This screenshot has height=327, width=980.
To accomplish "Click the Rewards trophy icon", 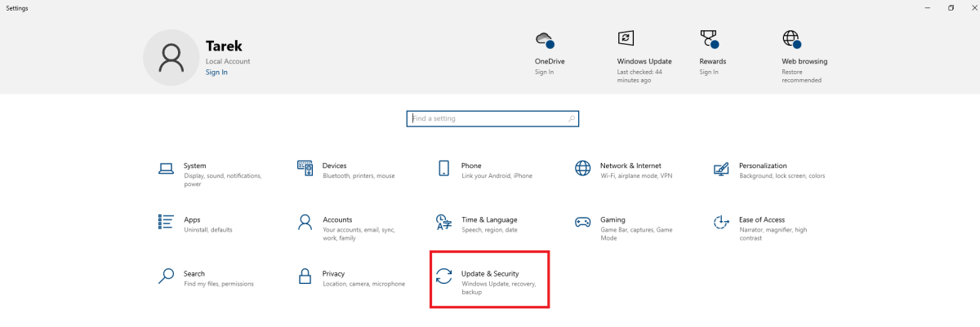I will [710, 39].
